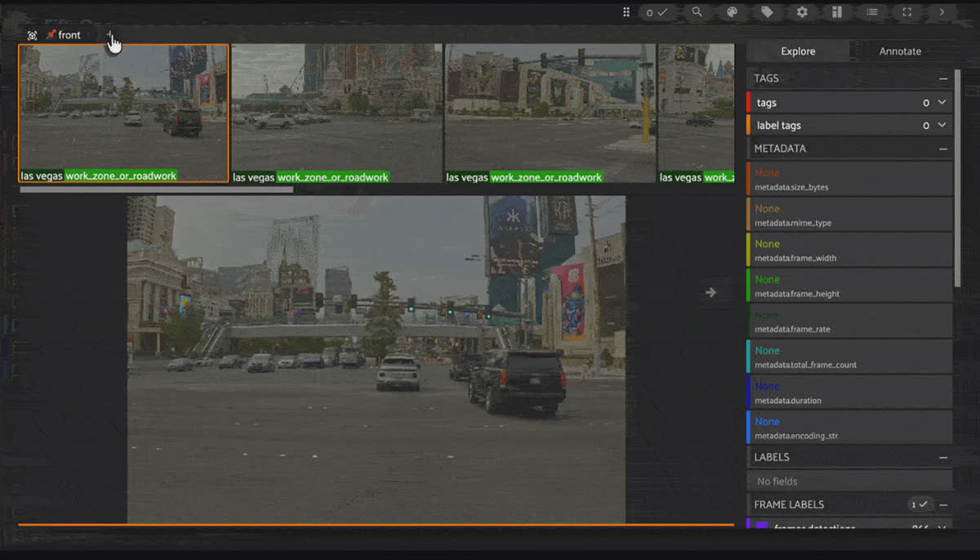Collapse the FRAME LABELS section
980x560 pixels.
[943, 505]
